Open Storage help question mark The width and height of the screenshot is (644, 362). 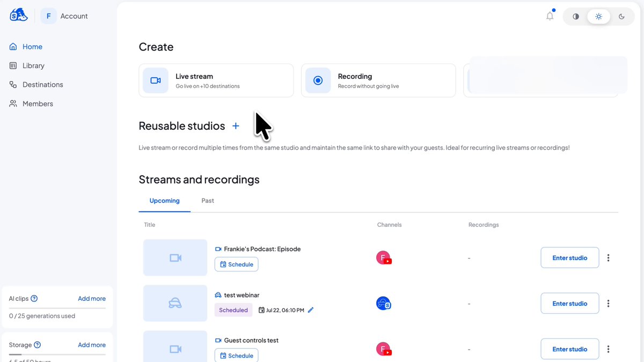(x=38, y=345)
